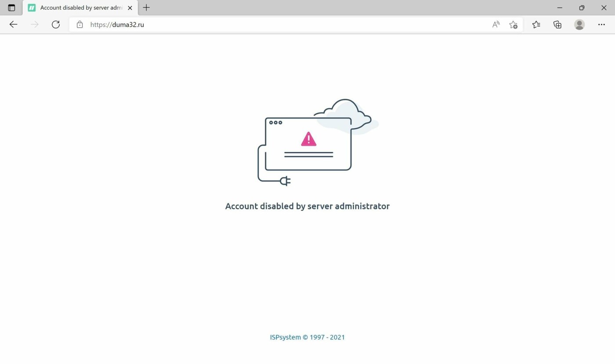
Task: Add this page to favorites
Action: tap(513, 25)
